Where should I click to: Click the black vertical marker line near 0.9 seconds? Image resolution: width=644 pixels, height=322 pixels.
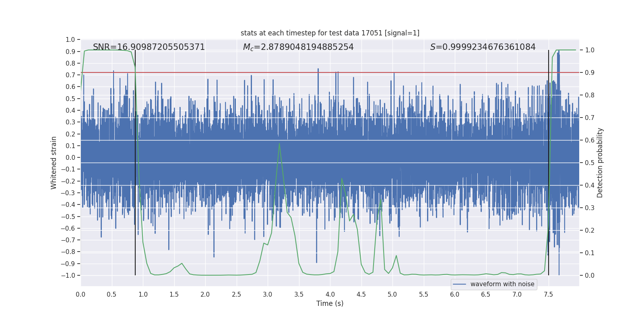click(135, 163)
